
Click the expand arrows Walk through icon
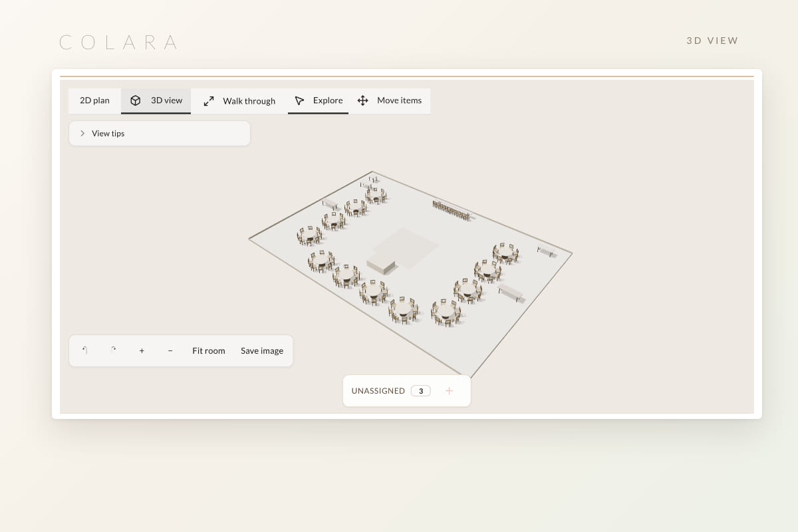pyautogui.click(x=209, y=100)
